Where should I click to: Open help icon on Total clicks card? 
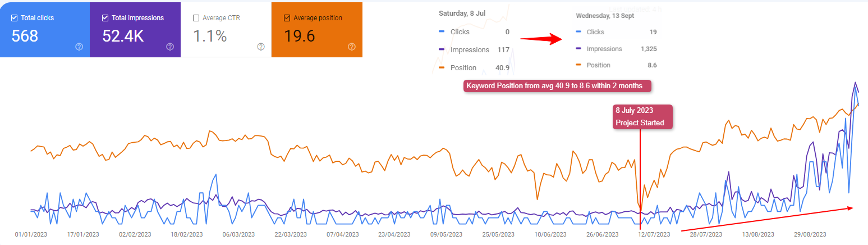coord(79,47)
